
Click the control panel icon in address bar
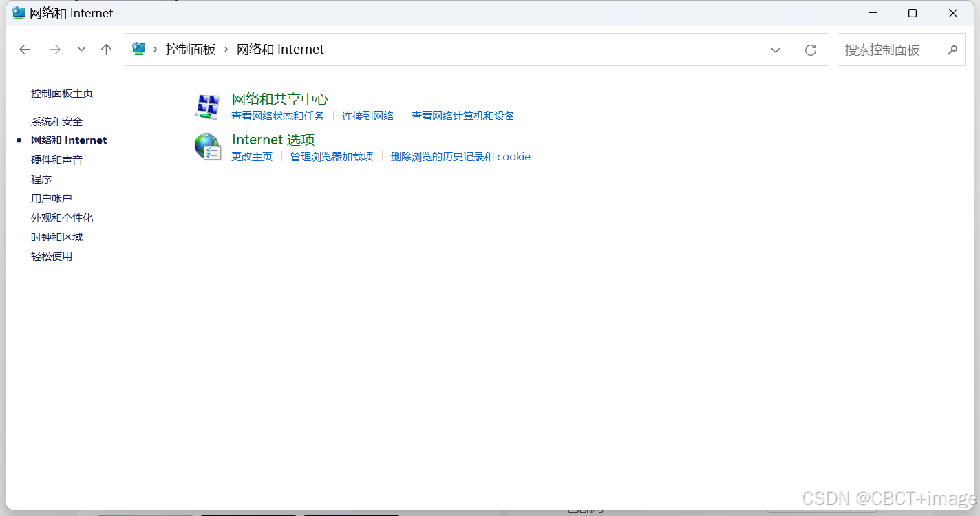pyautogui.click(x=139, y=49)
